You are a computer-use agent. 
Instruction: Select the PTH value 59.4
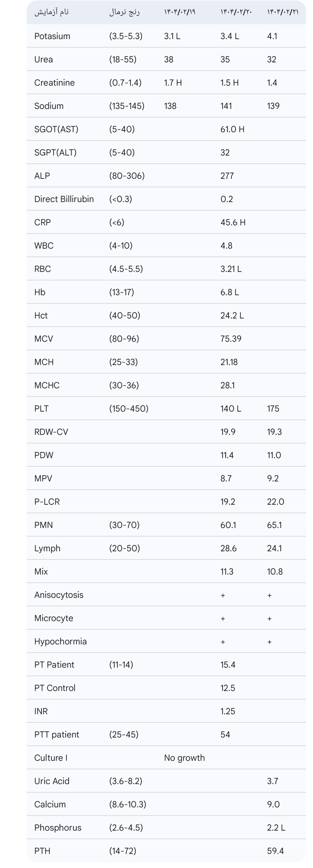275,851
